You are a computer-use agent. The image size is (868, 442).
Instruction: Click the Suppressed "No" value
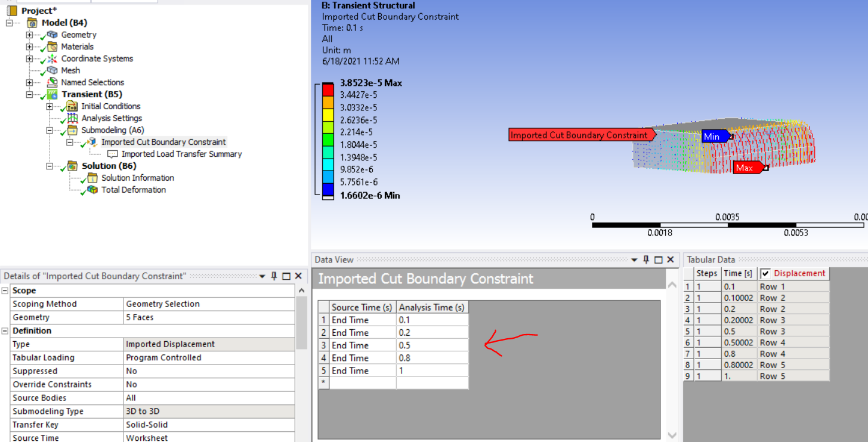[x=209, y=371]
